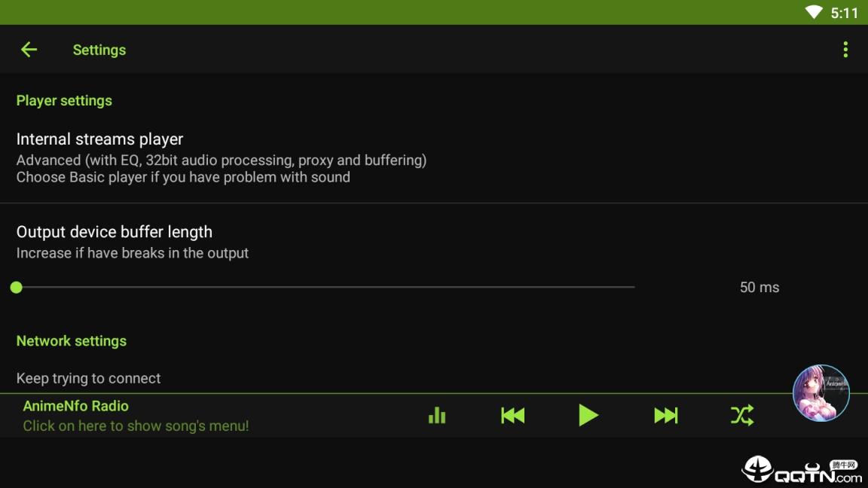Click the middle of the buffer slider track

click(325, 287)
